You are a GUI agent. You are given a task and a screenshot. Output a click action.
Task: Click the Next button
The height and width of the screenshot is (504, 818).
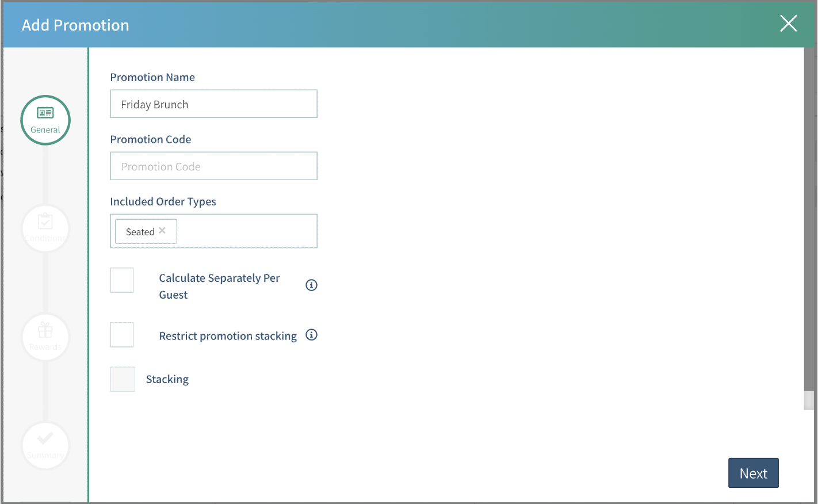(x=753, y=473)
